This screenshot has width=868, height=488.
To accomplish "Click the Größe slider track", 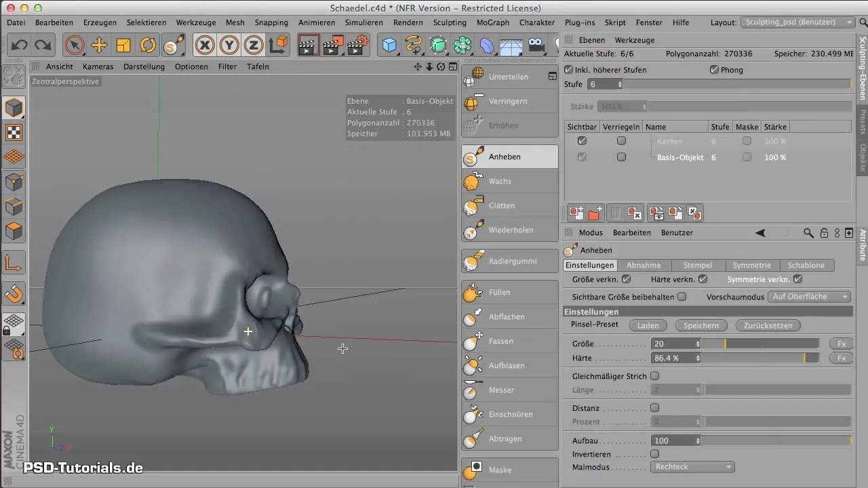I will click(x=761, y=344).
